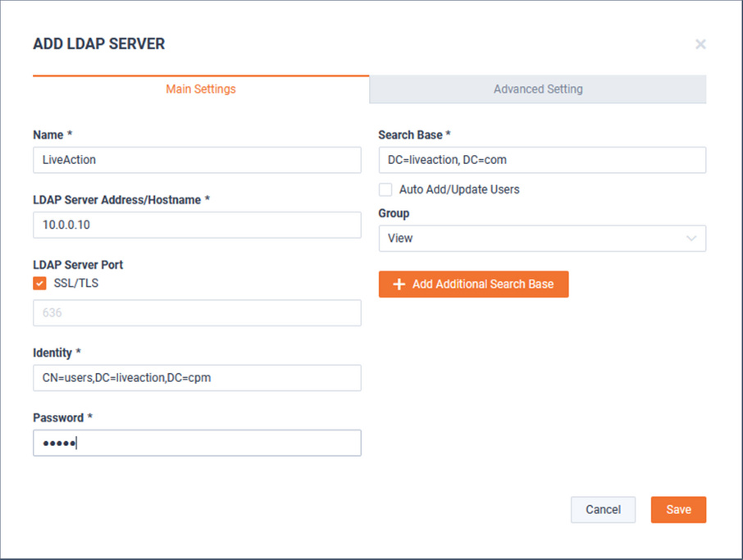This screenshot has width=743, height=560.
Task: Click the ADD LDAP SERVER dialog title
Action: click(x=99, y=44)
